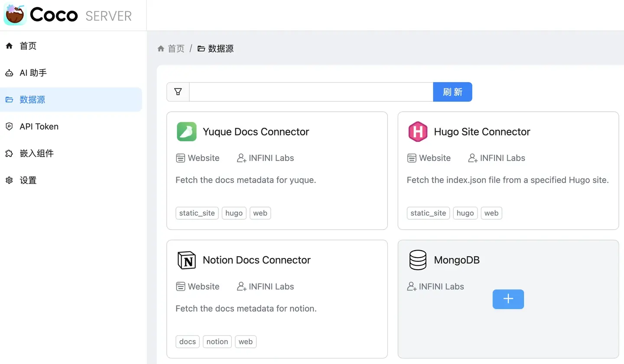Click the MongoDB database icon
Viewport: 624px width, 364px height.
click(418, 260)
